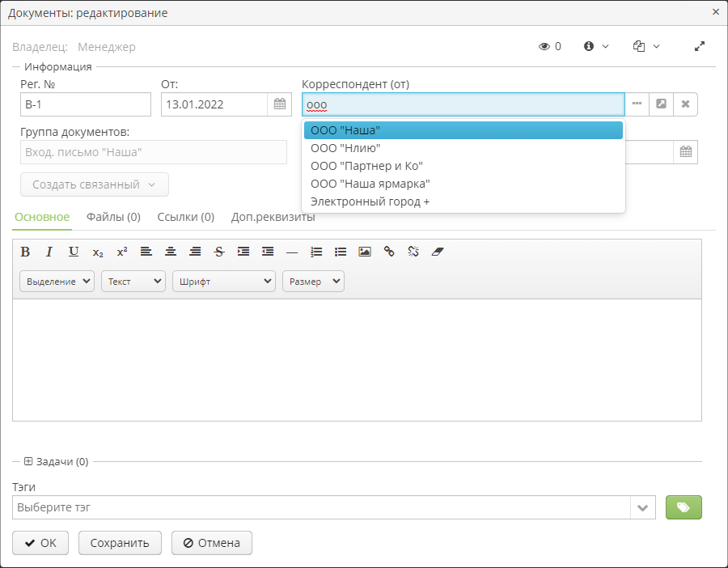Screen dimensions: 728x568
Task: Insert a numbered list
Action: pyautogui.click(x=316, y=252)
